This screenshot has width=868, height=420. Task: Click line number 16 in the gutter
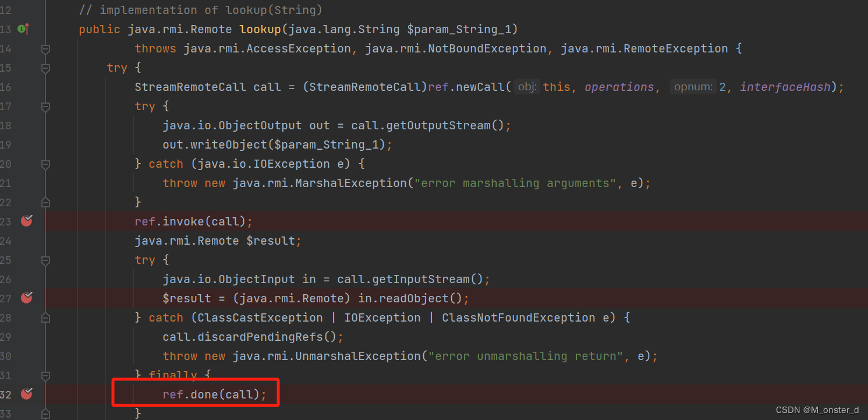tap(6, 87)
